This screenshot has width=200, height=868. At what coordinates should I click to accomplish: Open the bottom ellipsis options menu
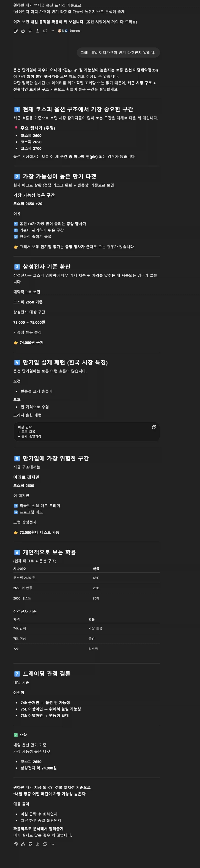(x=52, y=844)
